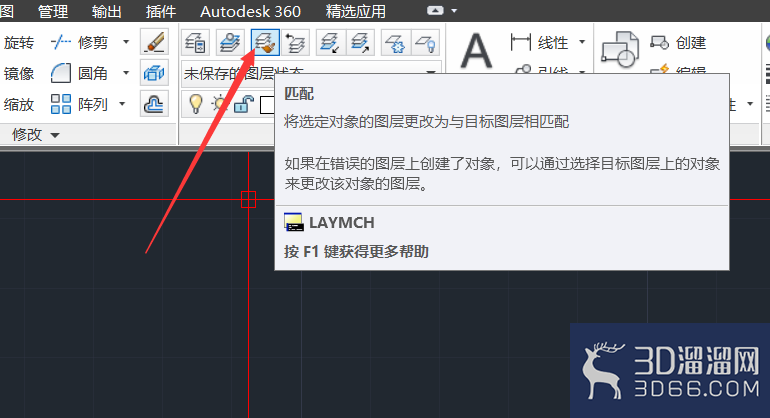Click the Array (阵列) tool icon

point(61,104)
